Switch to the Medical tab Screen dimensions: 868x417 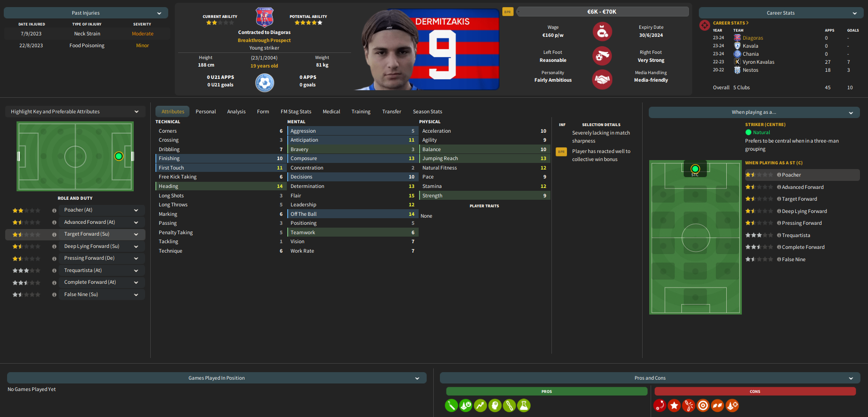click(331, 111)
